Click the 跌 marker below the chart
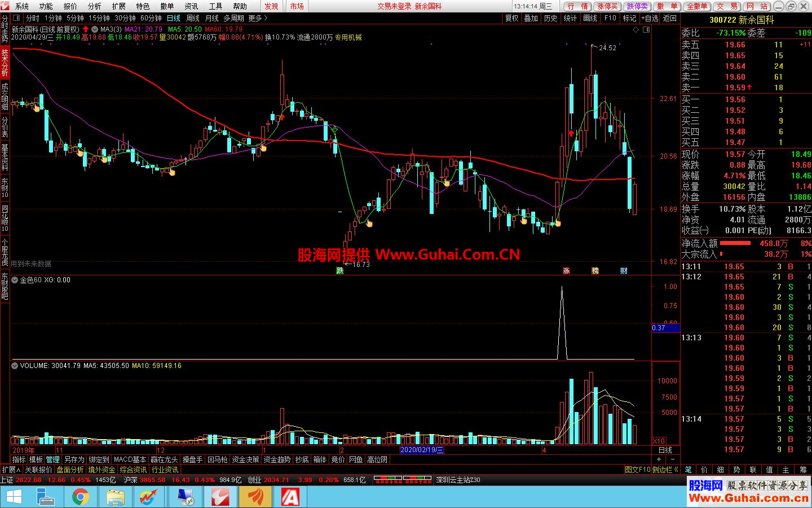Screen dimensions: 812x508 click(x=340, y=270)
